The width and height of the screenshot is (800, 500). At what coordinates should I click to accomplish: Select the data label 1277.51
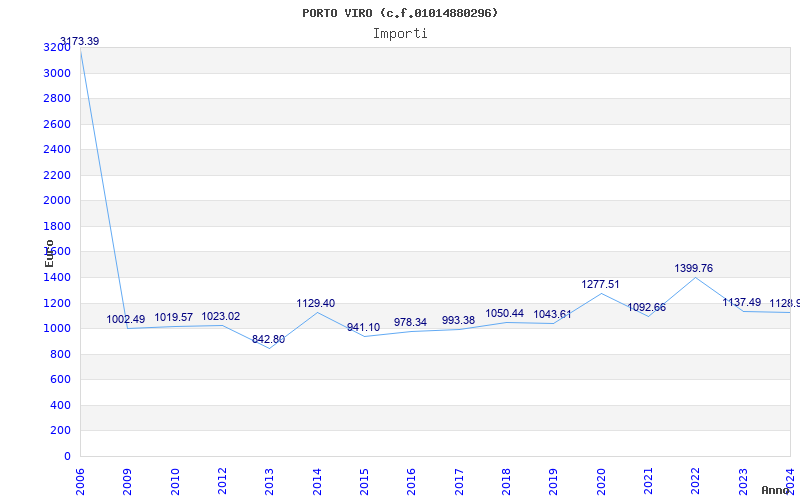[x=600, y=284]
